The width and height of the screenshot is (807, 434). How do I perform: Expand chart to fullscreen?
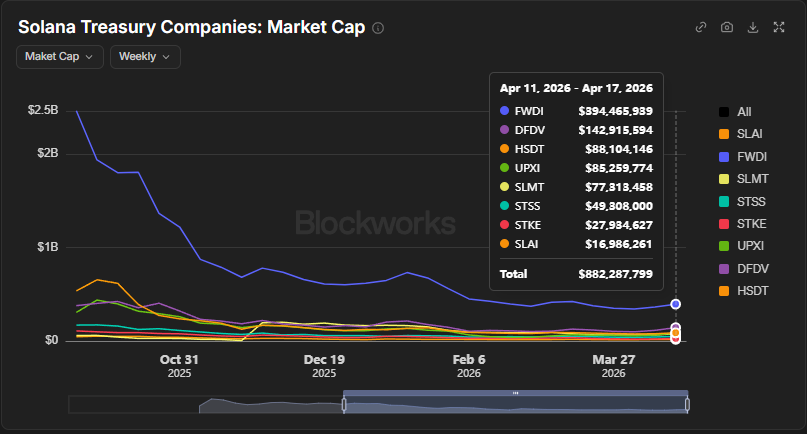[x=779, y=27]
